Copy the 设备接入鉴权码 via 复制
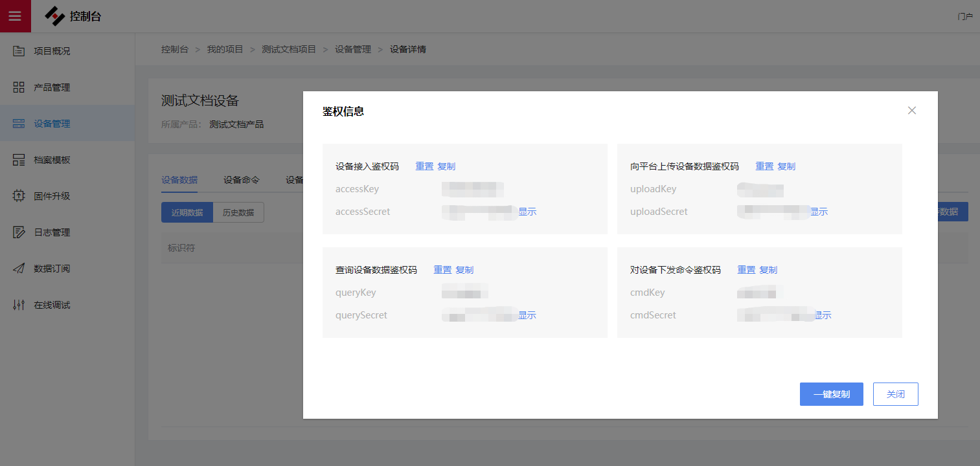 [446, 166]
